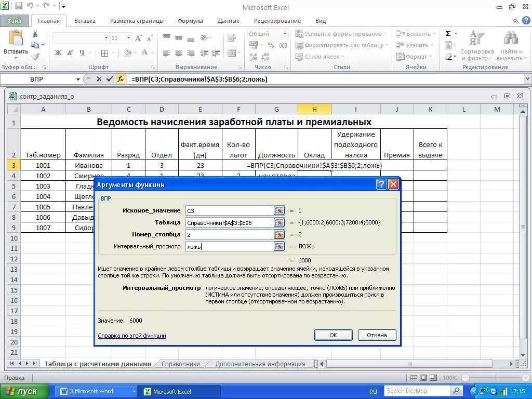The height and width of the screenshot is (399, 532).
Task: Click the Search Desktop field
Action: (x=417, y=391)
